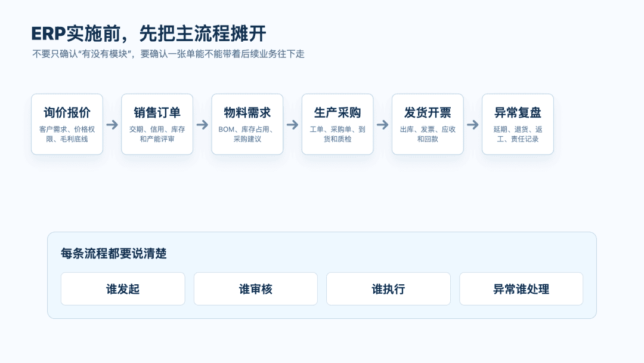Click the subtitle about 有没有模块
Viewport: 644px width, 363px height.
(168, 54)
